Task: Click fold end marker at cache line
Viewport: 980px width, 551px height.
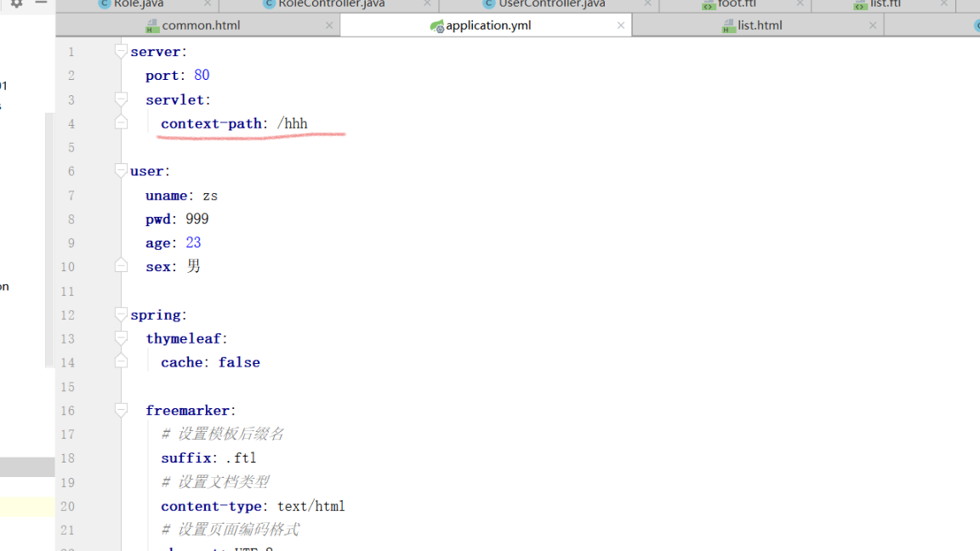Action: [x=122, y=361]
